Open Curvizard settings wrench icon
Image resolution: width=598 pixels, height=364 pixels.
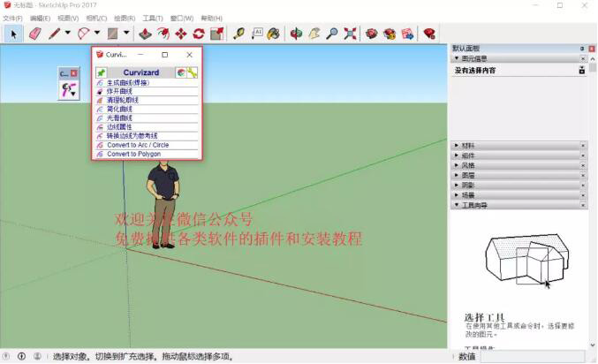[x=193, y=72]
